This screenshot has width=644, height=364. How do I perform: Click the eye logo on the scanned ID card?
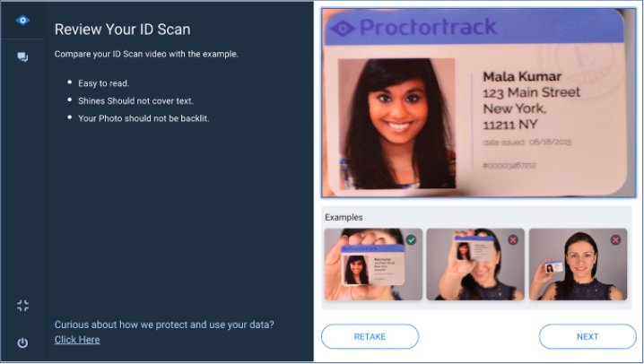click(x=343, y=29)
